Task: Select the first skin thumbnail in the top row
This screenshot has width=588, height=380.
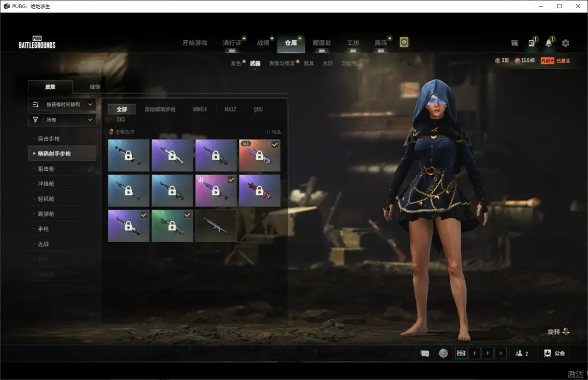Action: tap(128, 155)
